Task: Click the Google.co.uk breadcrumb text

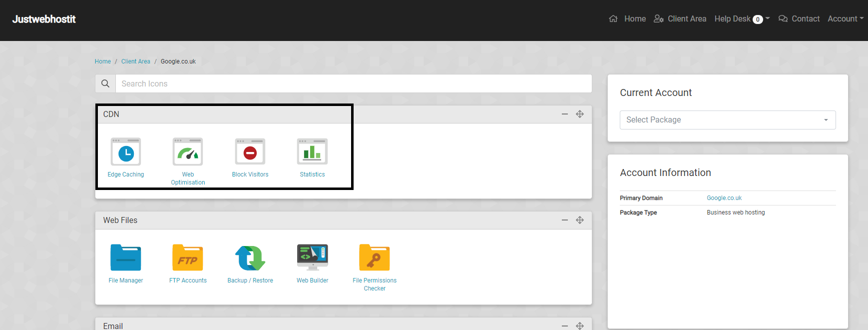Action: point(178,61)
